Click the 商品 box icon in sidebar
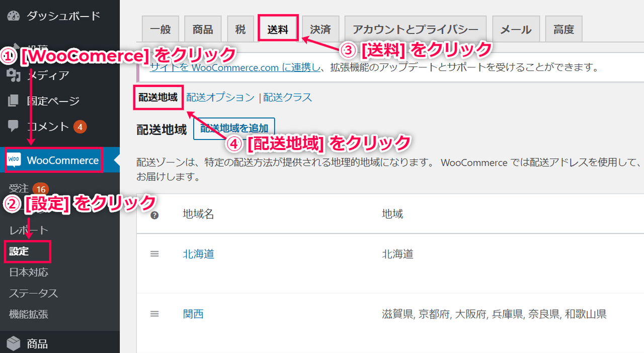The image size is (644, 353). [13, 344]
